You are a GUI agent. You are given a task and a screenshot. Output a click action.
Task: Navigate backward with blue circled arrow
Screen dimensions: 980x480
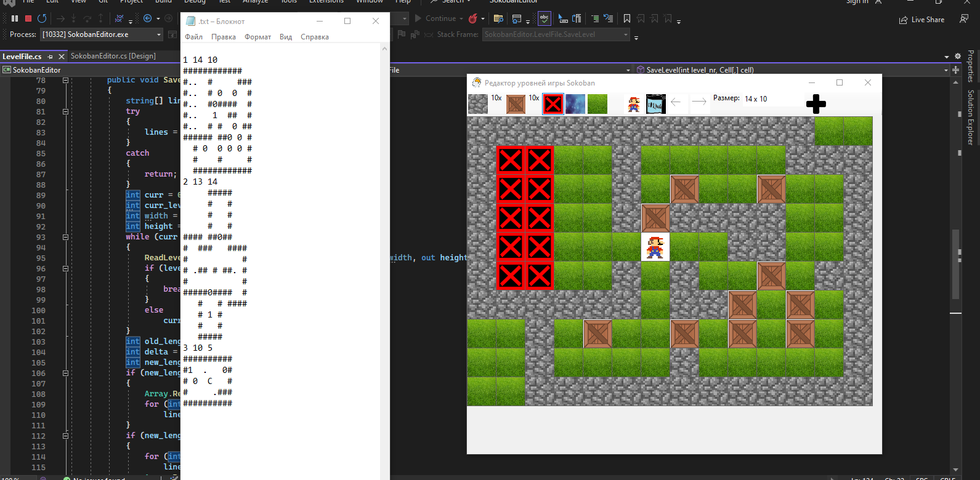click(x=148, y=18)
